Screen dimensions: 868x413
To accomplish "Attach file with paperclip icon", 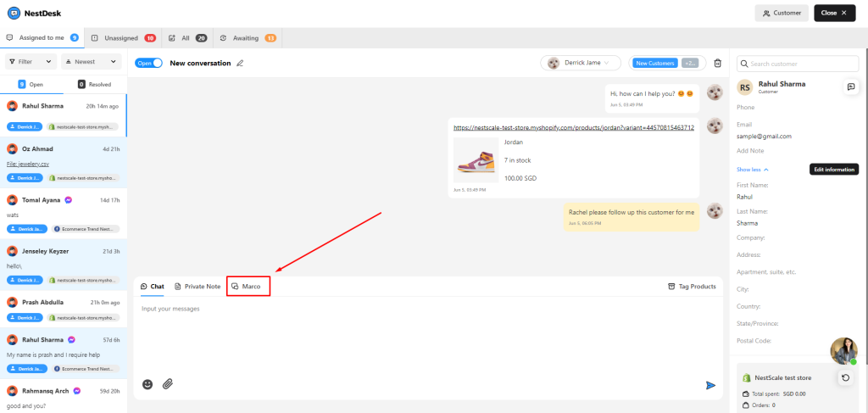I will coord(168,383).
